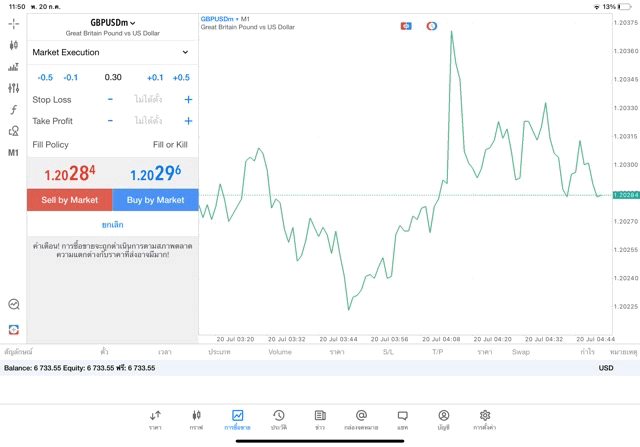
Task: Click the กำไร profit column header
Action: (x=588, y=352)
